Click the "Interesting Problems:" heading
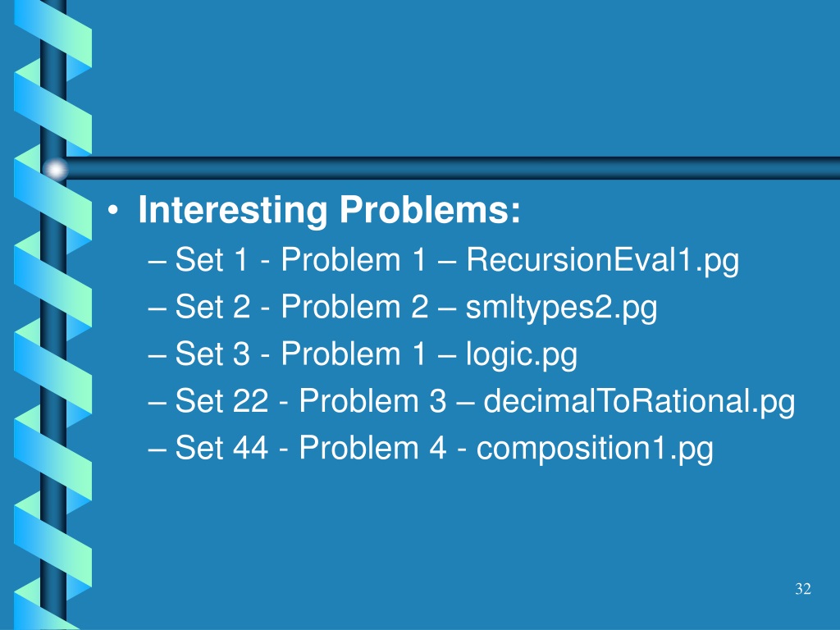 click(x=329, y=211)
